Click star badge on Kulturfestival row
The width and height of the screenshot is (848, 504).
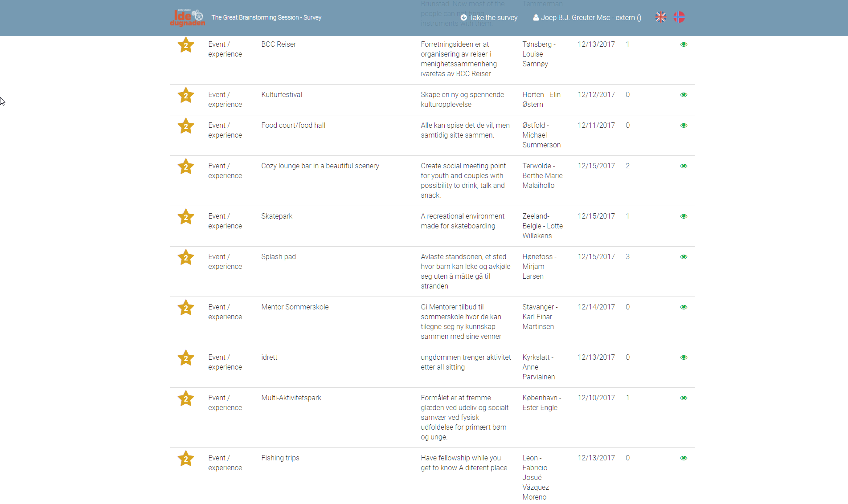185,95
